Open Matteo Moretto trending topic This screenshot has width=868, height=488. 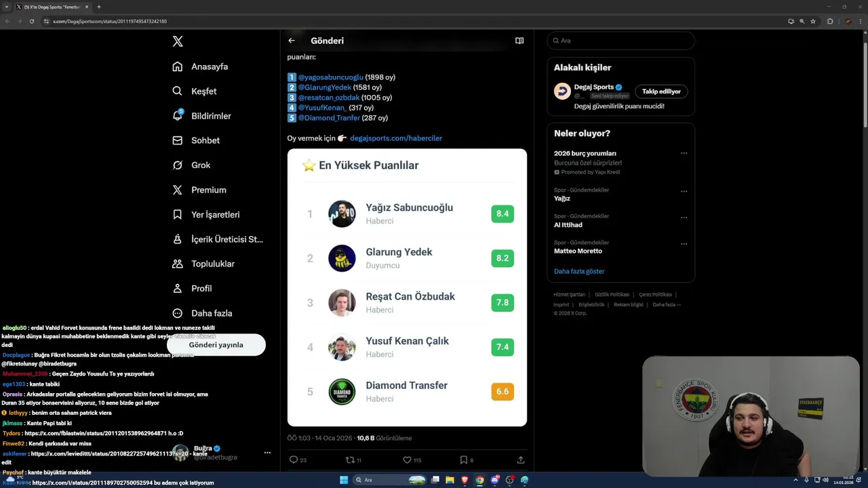(578, 251)
